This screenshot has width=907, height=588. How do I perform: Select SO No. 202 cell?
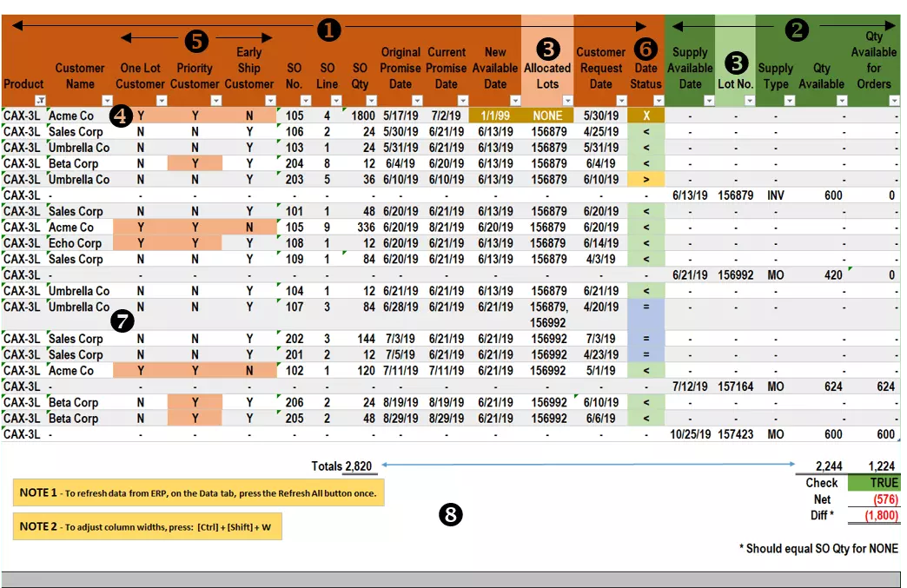tap(294, 339)
